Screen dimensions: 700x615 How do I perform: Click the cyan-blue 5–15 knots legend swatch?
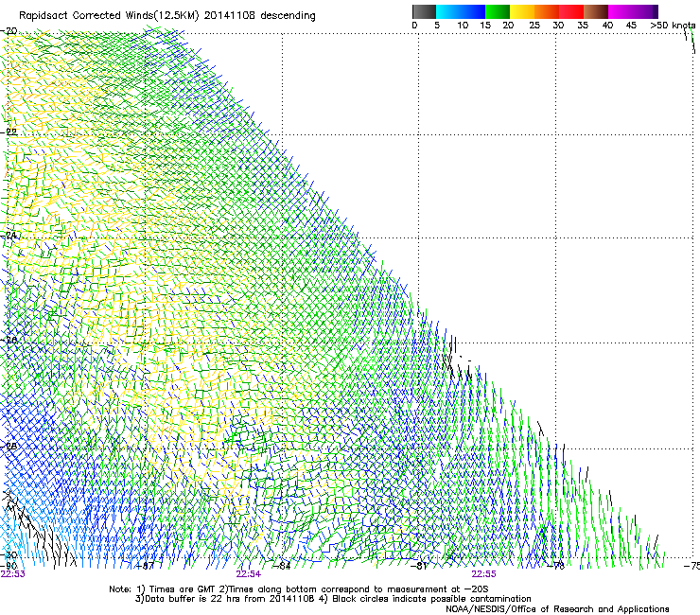(461, 11)
